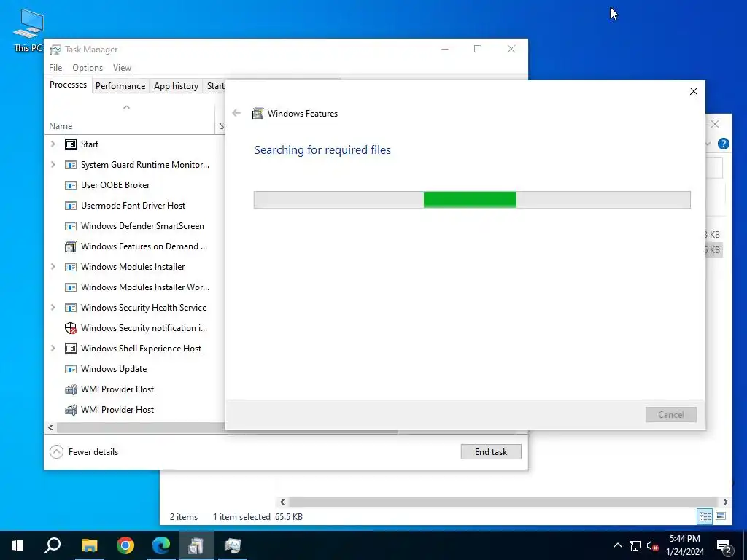Viewport: 747px width, 560px height.
Task: Open the View menu in Task Manager
Action: [x=122, y=68]
